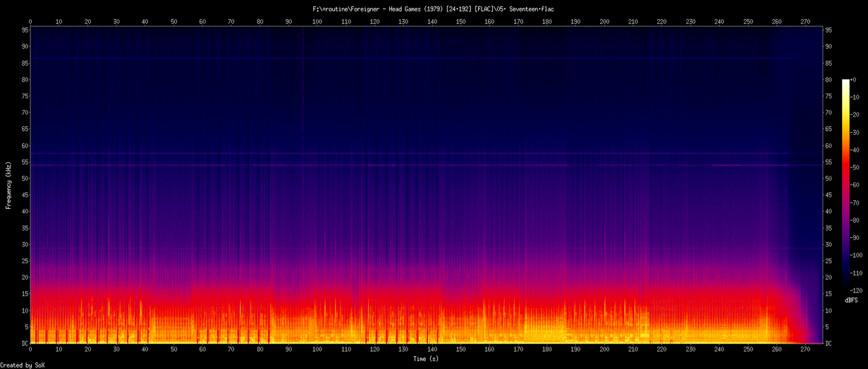
Task: Select the '-110' colorbar level label
Action: tap(857, 273)
